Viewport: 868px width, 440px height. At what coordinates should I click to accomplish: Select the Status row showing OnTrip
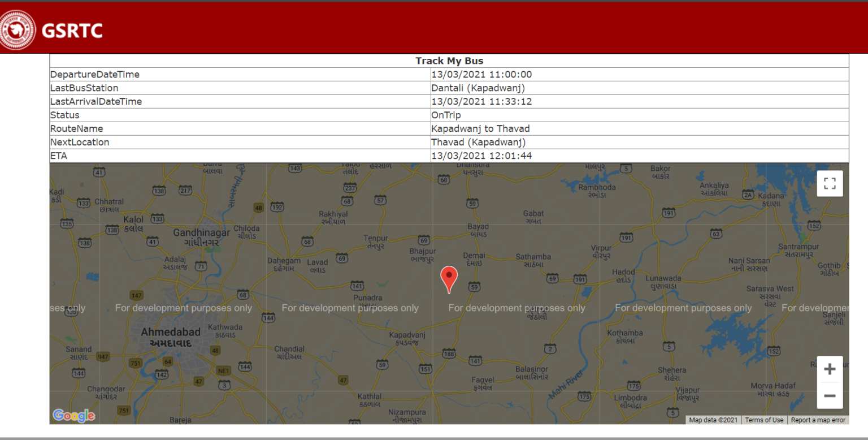click(x=446, y=115)
